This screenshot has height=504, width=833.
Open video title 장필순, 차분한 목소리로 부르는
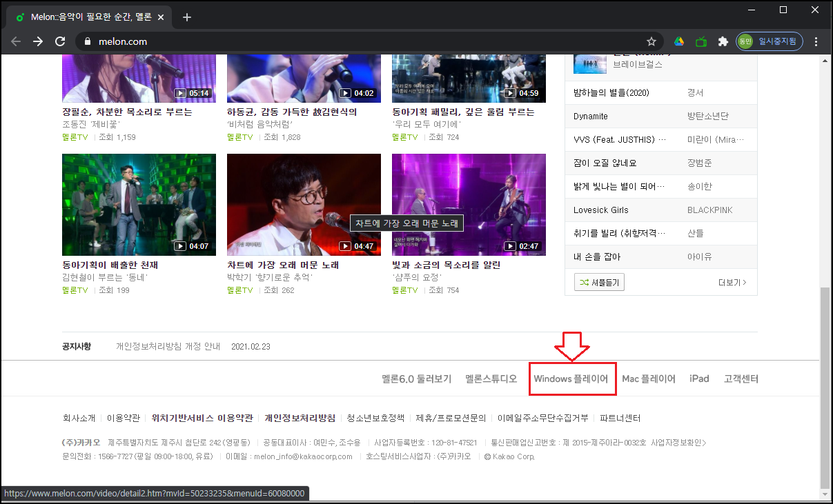point(127,112)
